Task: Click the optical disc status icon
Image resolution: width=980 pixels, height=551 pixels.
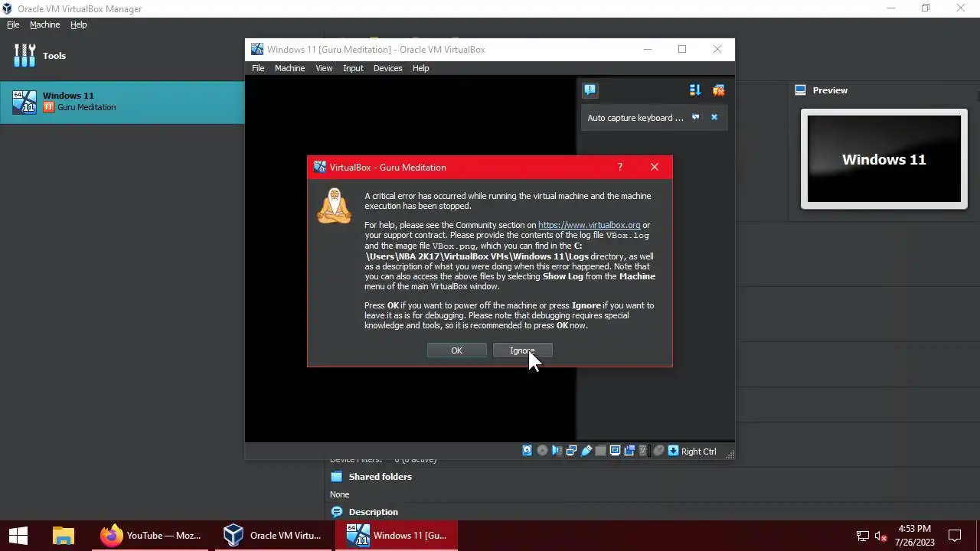Action: tap(542, 451)
